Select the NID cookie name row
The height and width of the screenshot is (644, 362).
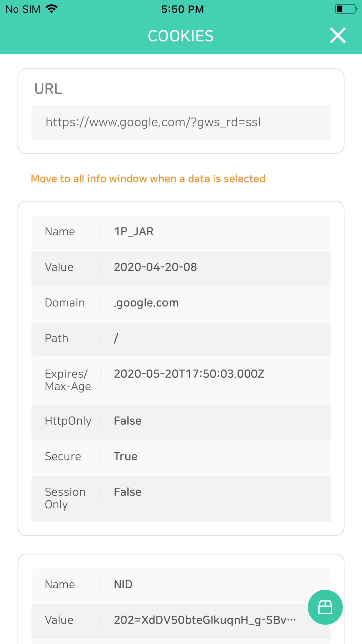[x=181, y=584]
